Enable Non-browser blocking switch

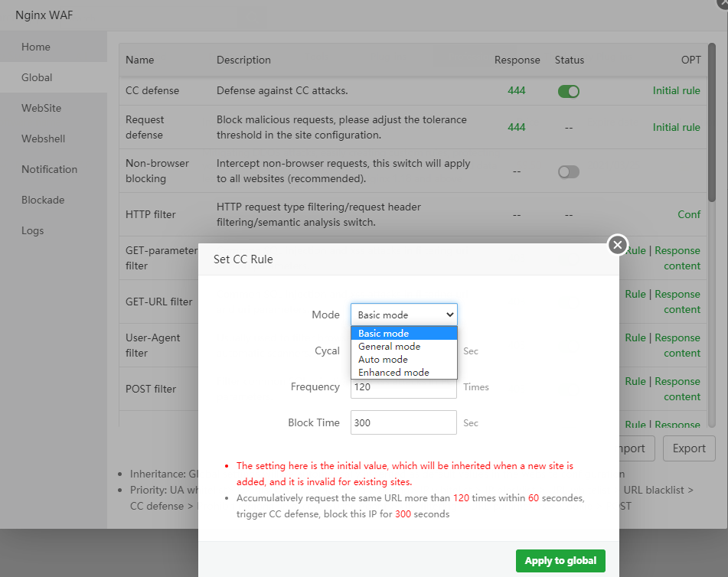pyautogui.click(x=568, y=172)
